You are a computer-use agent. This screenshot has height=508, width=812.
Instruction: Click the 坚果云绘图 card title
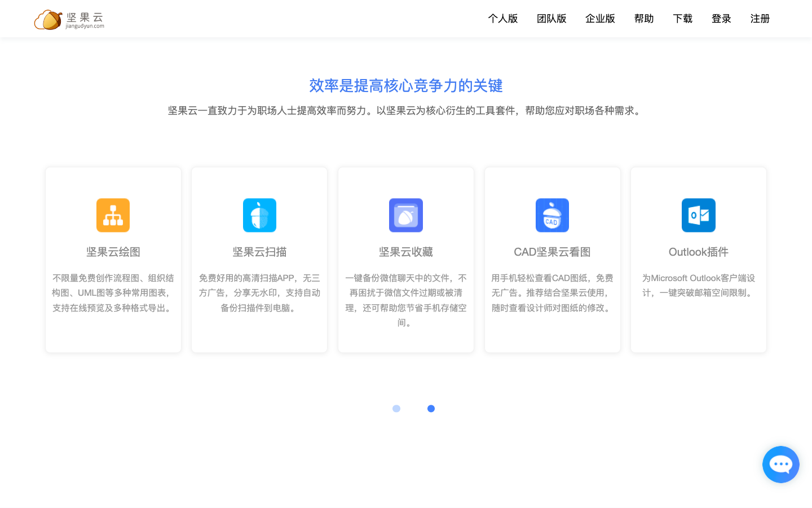click(x=113, y=251)
